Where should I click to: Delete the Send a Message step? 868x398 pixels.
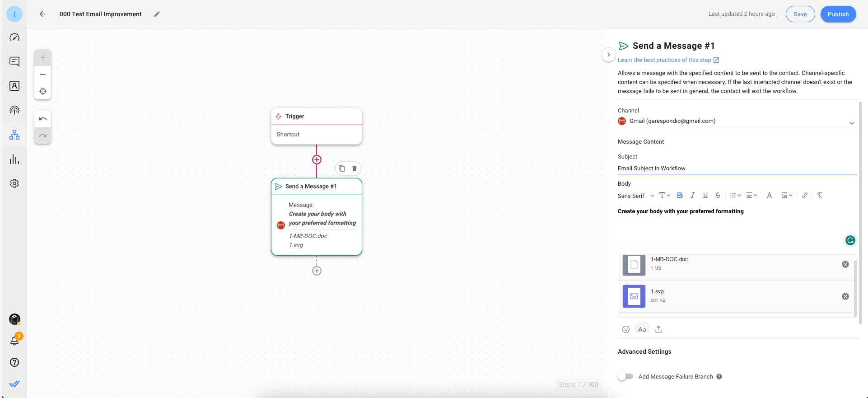[x=355, y=169]
